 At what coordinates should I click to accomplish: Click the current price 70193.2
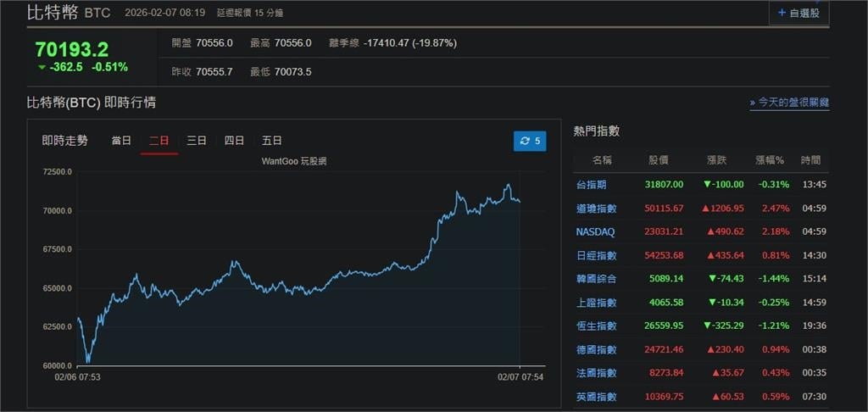[x=72, y=50]
